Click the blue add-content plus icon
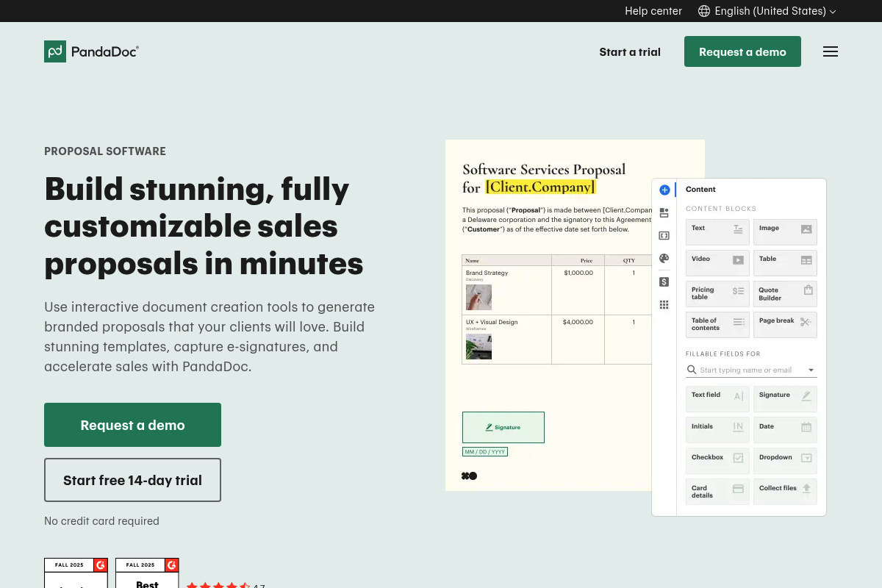Image resolution: width=882 pixels, height=588 pixels. (x=664, y=190)
